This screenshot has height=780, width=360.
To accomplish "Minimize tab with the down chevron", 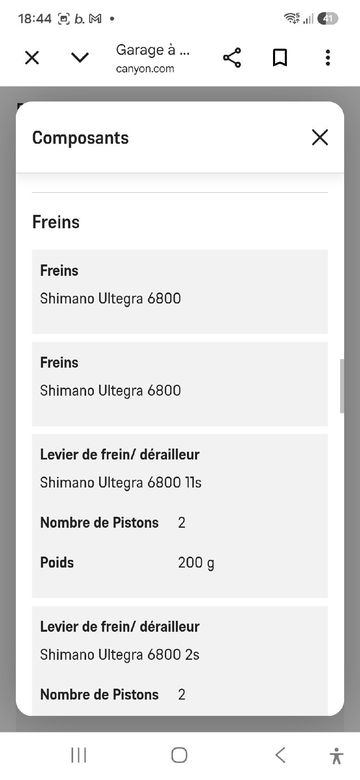I will pyautogui.click(x=80, y=58).
